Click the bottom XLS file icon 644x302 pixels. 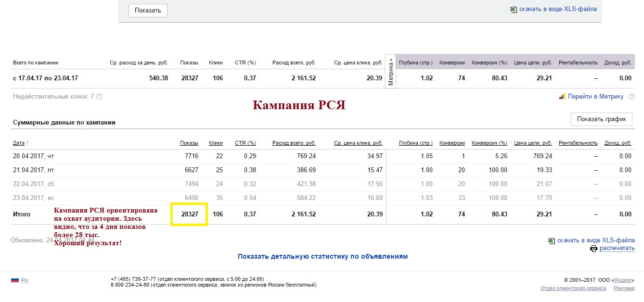click(x=552, y=240)
